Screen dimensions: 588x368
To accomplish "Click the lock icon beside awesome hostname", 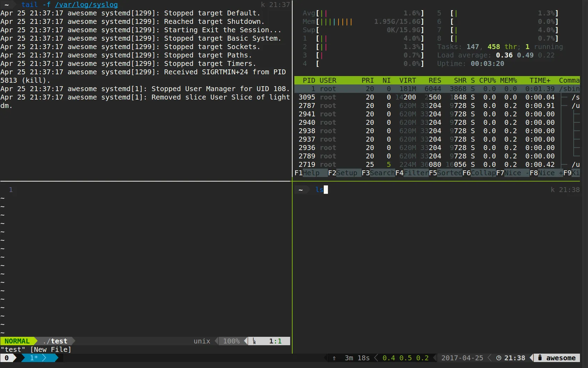I will point(540,357).
